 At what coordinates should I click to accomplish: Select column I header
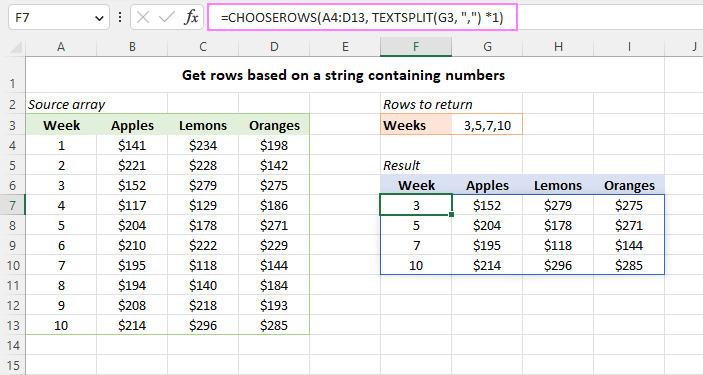(x=629, y=46)
